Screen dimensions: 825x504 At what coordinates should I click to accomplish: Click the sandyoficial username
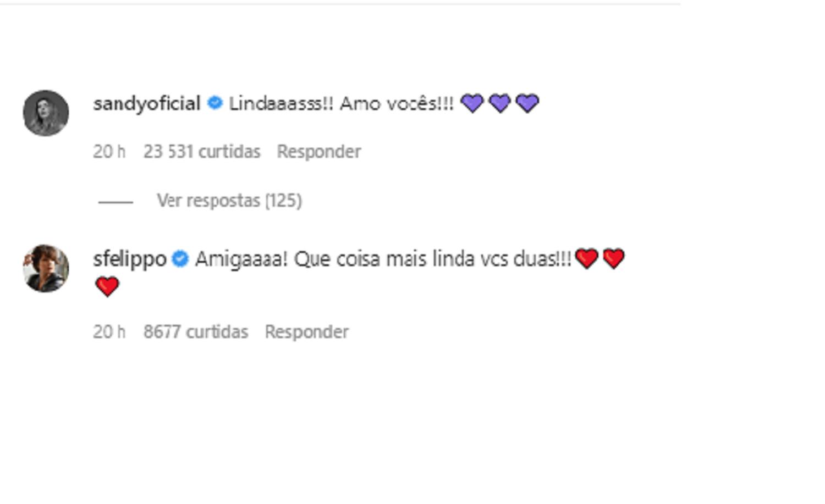tap(146, 103)
